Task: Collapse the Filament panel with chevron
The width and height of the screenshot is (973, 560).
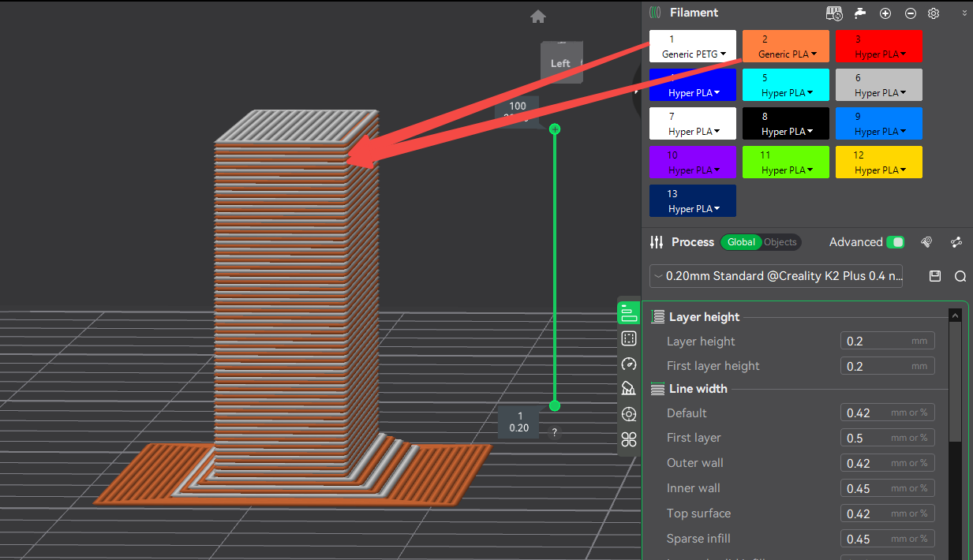Action: coord(964,13)
